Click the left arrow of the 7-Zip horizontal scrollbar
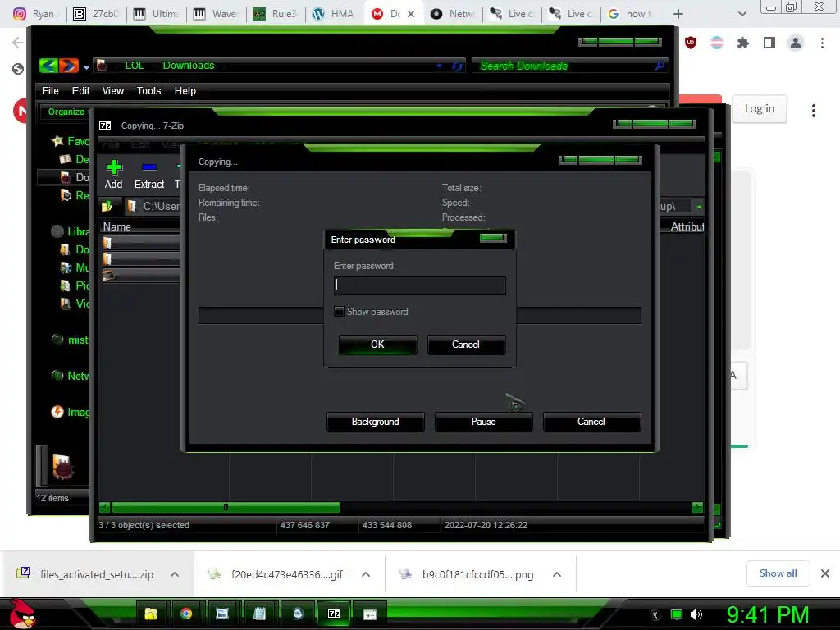The height and width of the screenshot is (630, 840). 104,507
